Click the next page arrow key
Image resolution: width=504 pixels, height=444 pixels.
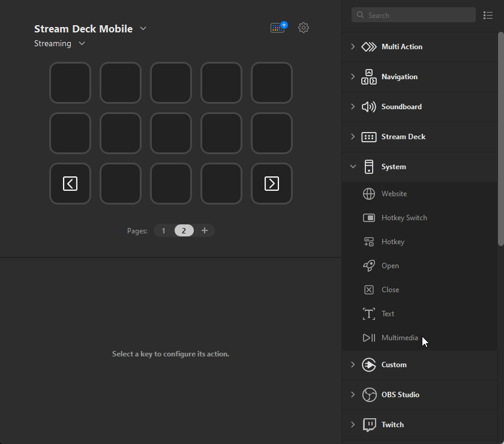(272, 184)
